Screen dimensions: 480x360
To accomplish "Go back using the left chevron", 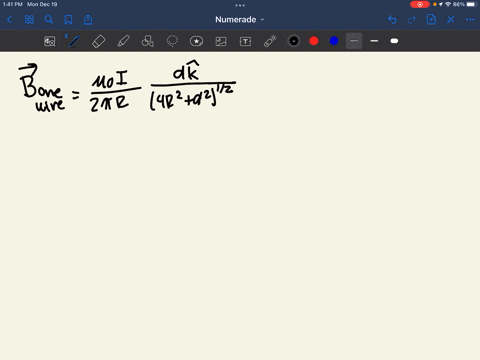I will [9, 20].
